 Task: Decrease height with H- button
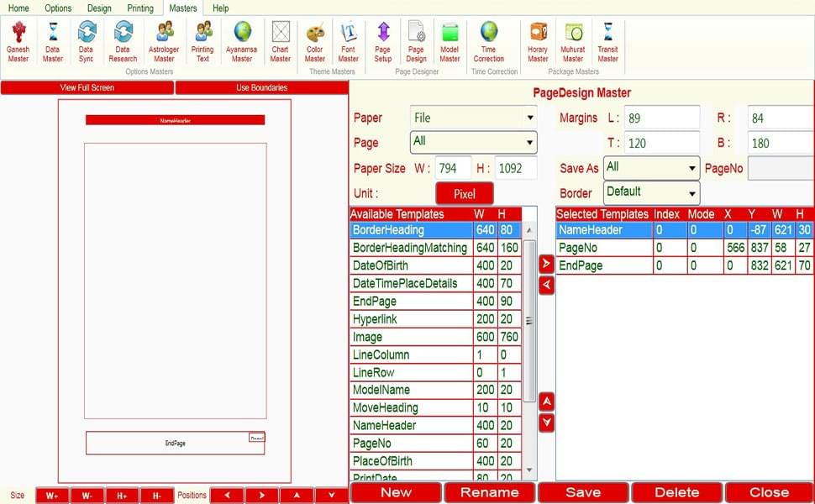click(156, 496)
